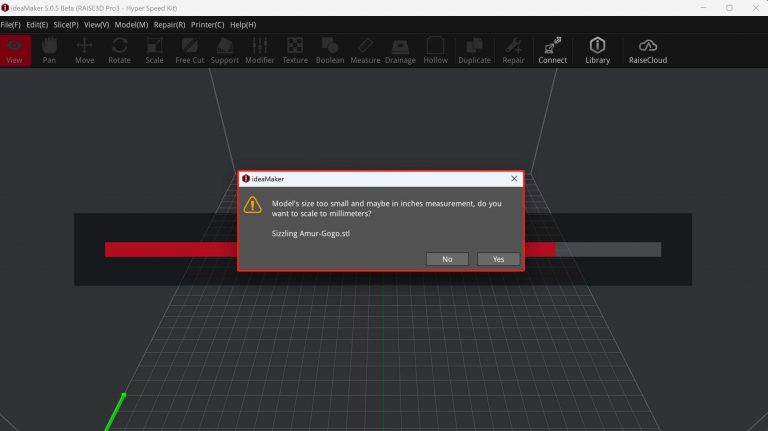Open the Model(M) menu
This screenshot has height=431, width=768.
point(131,24)
